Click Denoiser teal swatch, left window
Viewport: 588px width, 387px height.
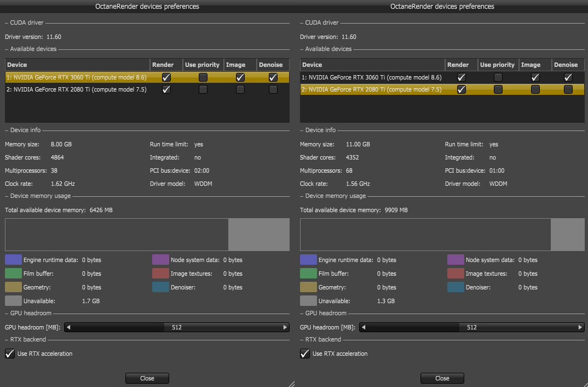pyautogui.click(x=160, y=287)
